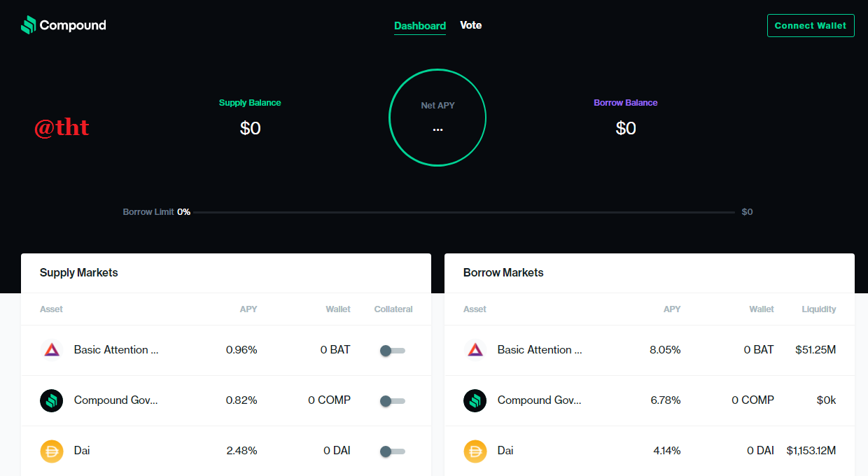The height and width of the screenshot is (476, 868).
Task: Click the 2.48% supply APY value
Action: pyautogui.click(x=241, y=451)
